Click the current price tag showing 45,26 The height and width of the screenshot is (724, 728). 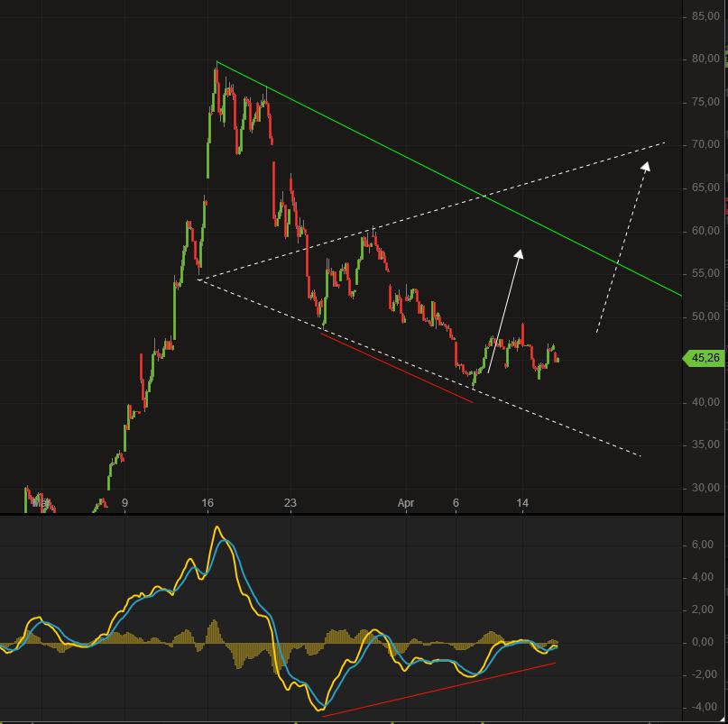coord(703,357)
